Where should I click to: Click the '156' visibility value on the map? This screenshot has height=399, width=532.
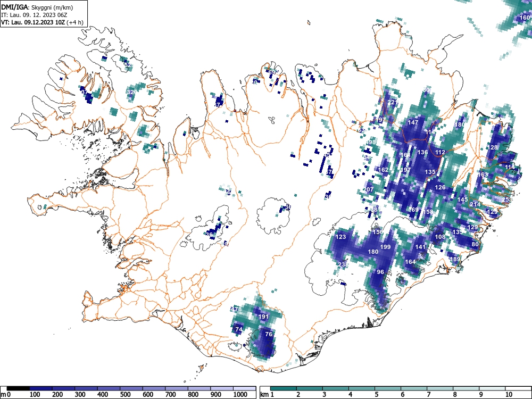[378, 232]
